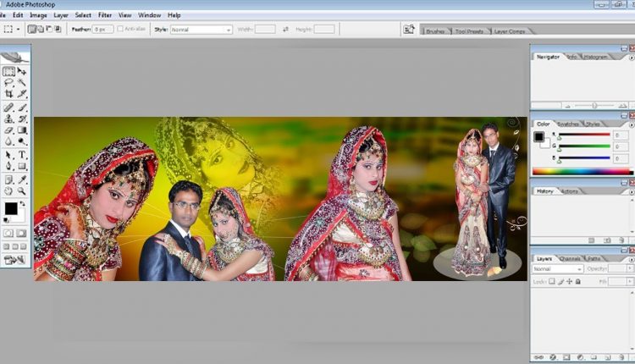Viewport: 635px width, 364px height.
Task: Switch to the Swatches tab
Action: (x=568, y=124)
